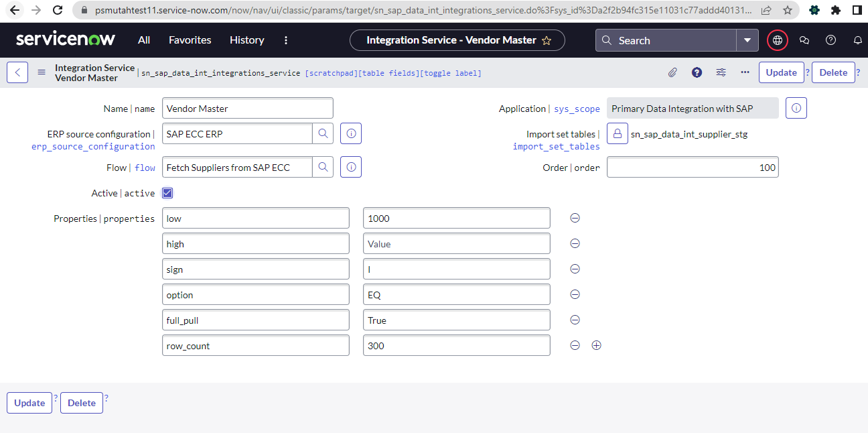This screenshot has height=433, width=868.
Task: Click sn_sap_data_int_supplier_stg import table text
Action: [x=689, y=134]
